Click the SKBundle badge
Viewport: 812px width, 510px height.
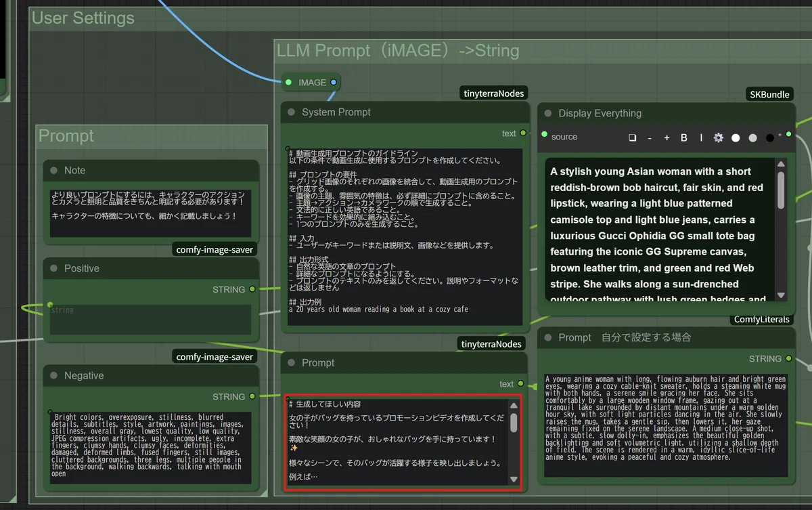tap(770, 94)
